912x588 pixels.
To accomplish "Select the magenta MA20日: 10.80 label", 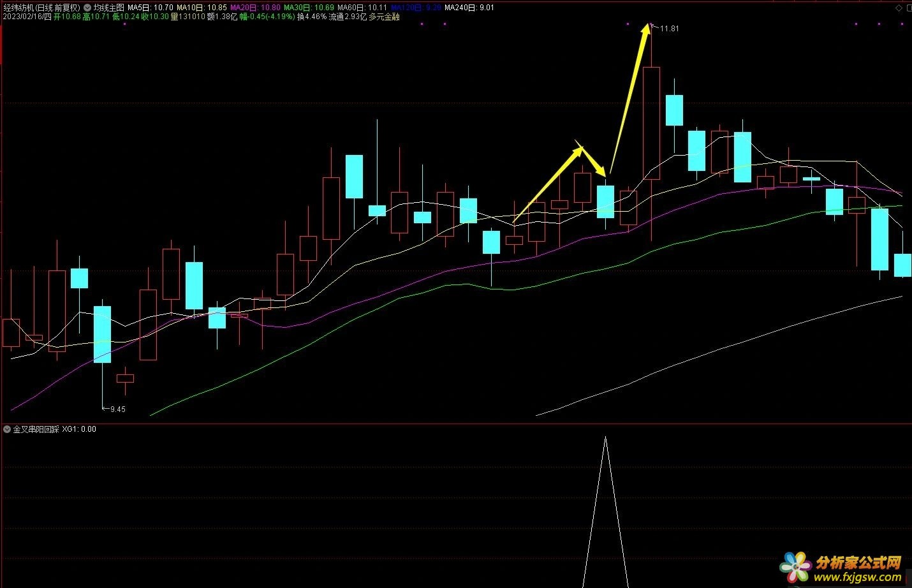I will [x=255, y=8].
